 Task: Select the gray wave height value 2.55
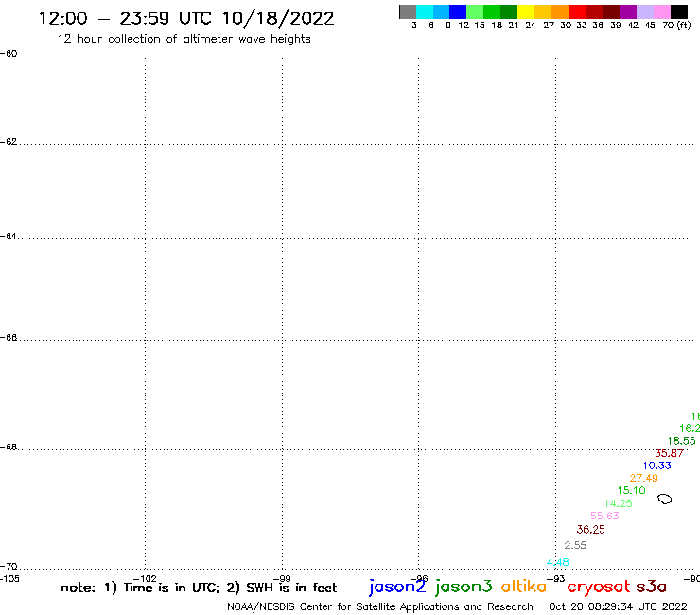point(575,545)
